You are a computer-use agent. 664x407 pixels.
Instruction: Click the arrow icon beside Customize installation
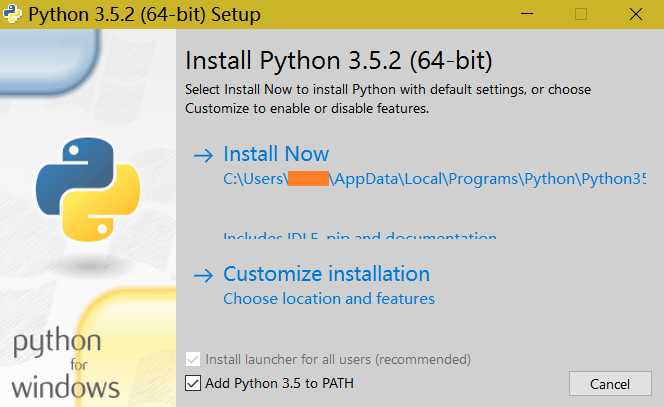pos(204,276)
